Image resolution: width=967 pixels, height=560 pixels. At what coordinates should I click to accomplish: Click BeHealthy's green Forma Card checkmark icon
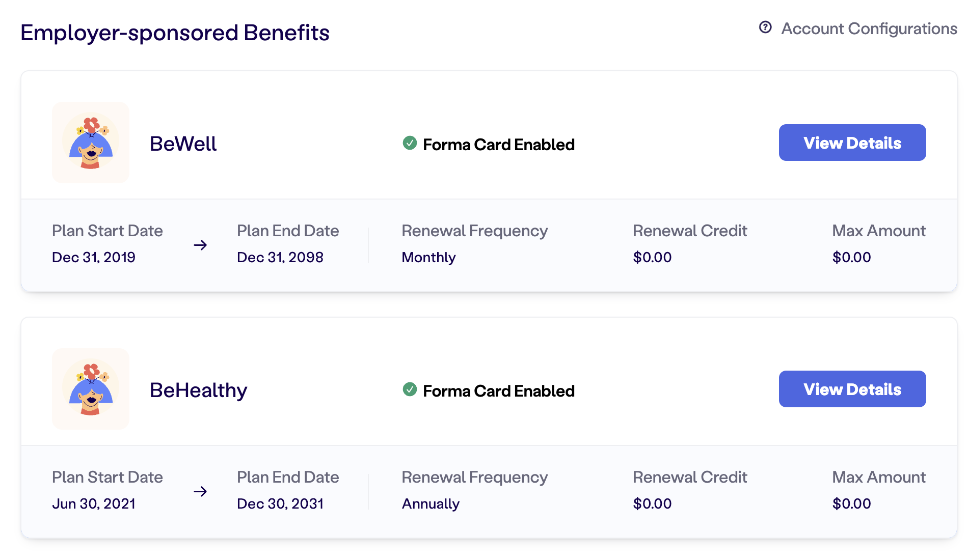coord(410,389)
